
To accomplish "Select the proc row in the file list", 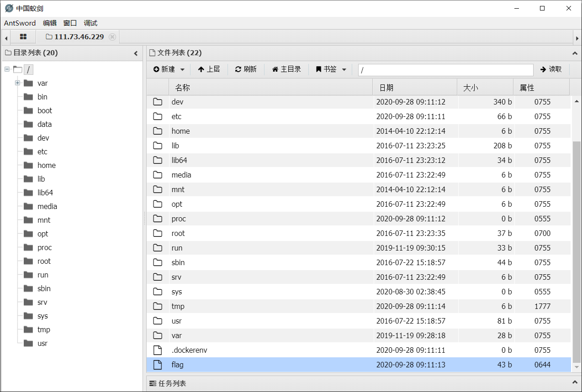I will pos(359,219).
